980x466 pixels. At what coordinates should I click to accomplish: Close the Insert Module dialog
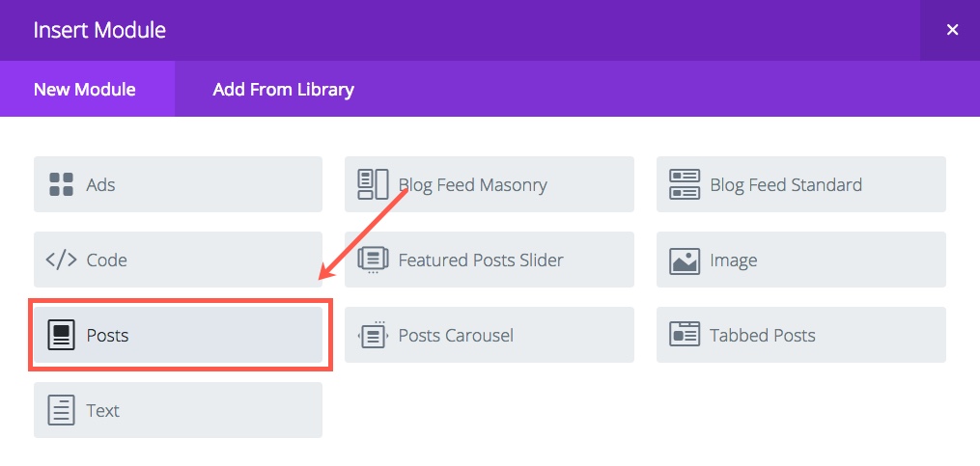coord(952,30)
